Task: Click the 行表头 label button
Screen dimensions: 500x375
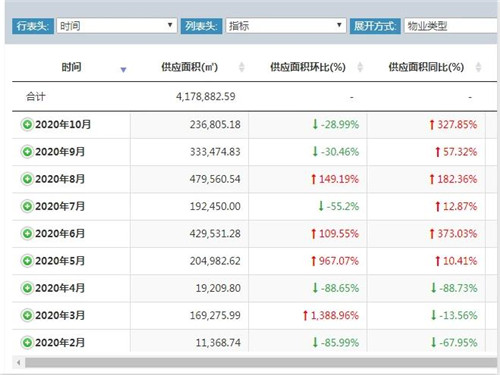Action: 32,26
